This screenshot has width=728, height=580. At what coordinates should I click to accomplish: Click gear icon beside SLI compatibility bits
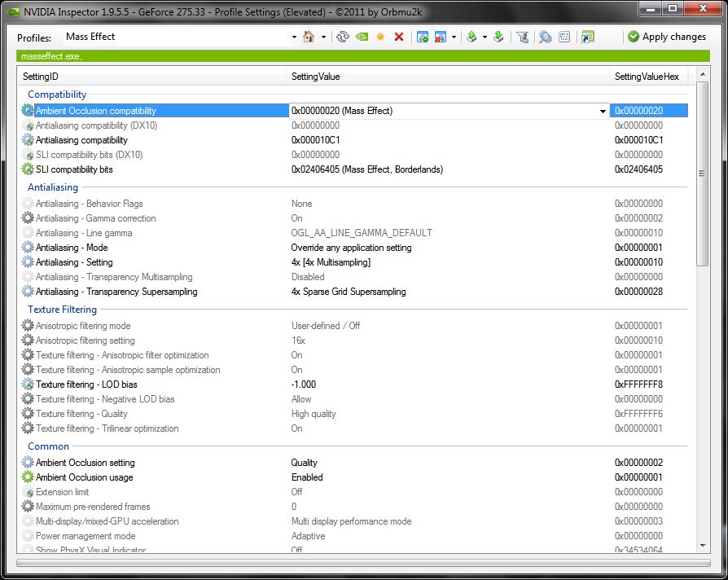click(28, 169)
